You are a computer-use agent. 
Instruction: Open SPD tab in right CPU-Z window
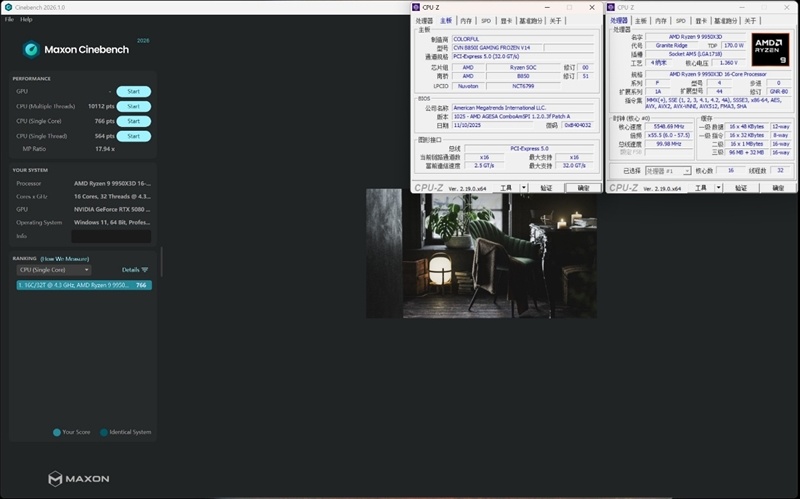pos(681,21)
